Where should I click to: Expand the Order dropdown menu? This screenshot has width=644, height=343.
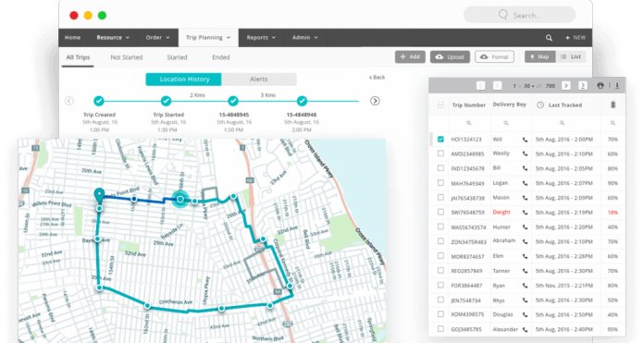(157, 37)
